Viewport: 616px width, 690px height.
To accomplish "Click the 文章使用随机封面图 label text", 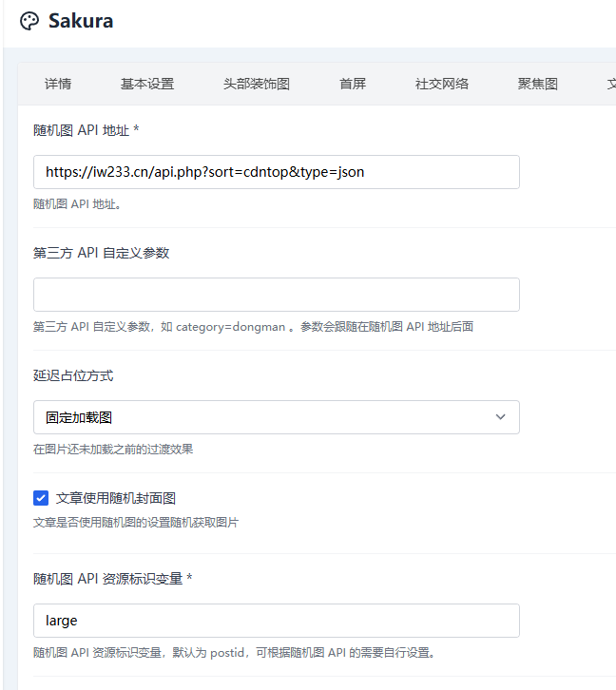I will 116,498.
